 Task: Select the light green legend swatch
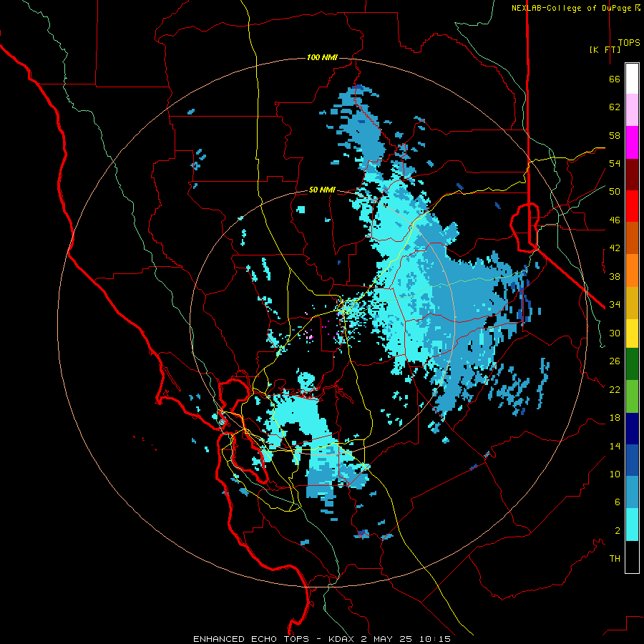coord(632,396)
